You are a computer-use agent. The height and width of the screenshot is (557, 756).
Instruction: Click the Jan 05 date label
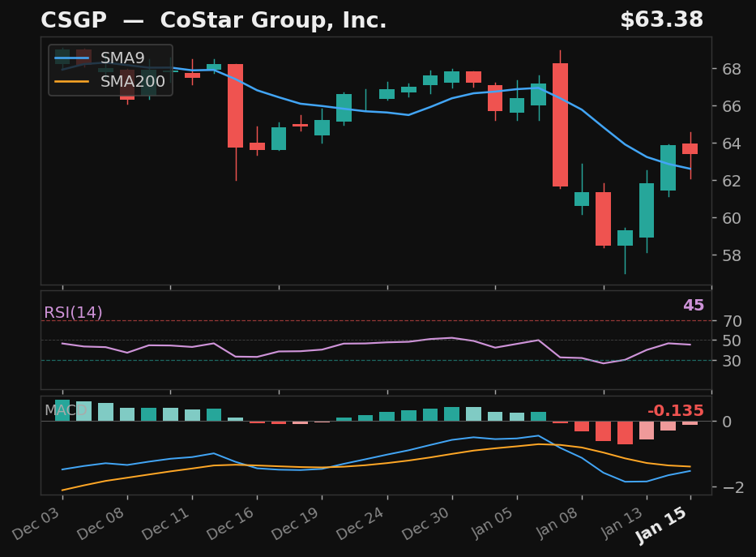[x=493, y=523]
